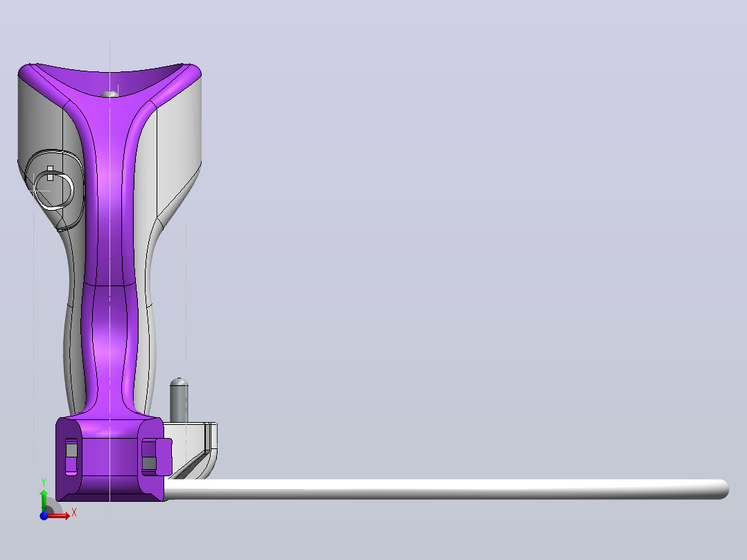Click the blue Z axis ball of the triad
The height and width of the screenshot is (560, 747).
(x=44, y=516)
